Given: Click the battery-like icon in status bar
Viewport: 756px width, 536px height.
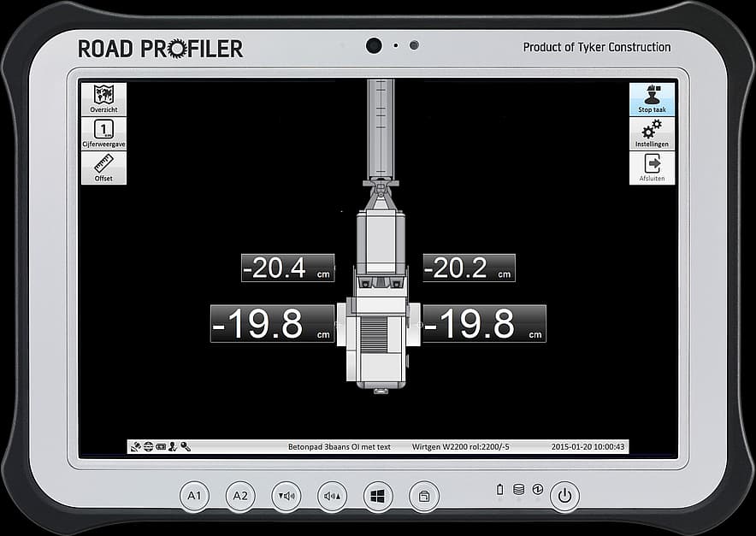Looking at the screenshot, I should tap(161, 447).
